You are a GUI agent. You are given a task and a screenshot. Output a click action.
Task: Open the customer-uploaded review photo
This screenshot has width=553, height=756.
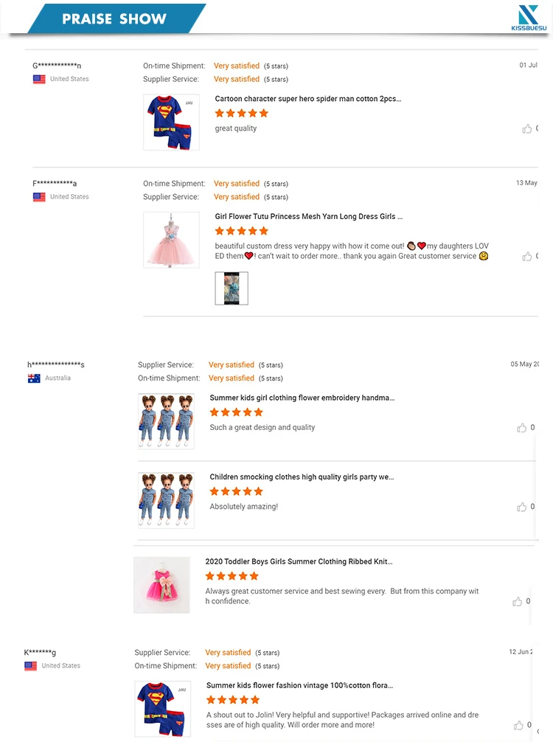[x=232, y=288]
